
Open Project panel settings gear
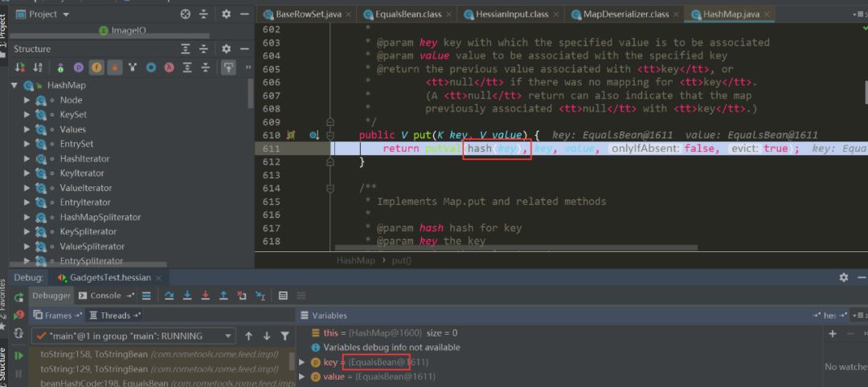coord(226,14)
